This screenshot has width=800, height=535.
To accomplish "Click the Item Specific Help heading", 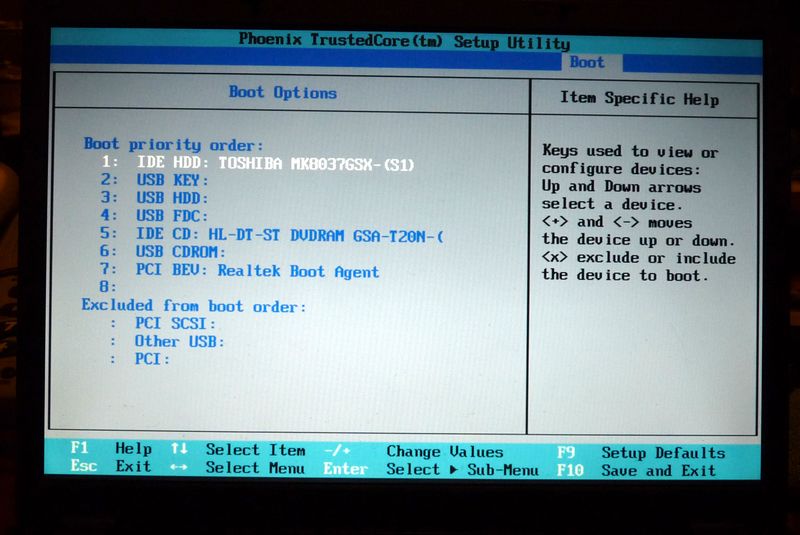I will pos(640,97).
